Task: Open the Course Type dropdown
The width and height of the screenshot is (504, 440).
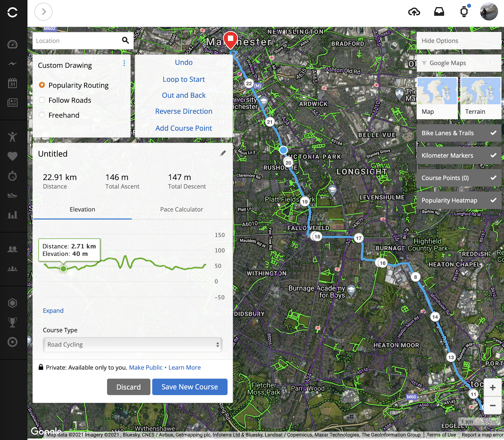Action: pos(133,345)
